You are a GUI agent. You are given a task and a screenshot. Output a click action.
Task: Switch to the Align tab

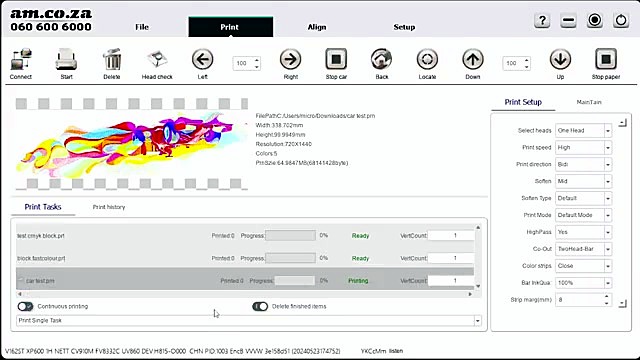coord(317,27)
